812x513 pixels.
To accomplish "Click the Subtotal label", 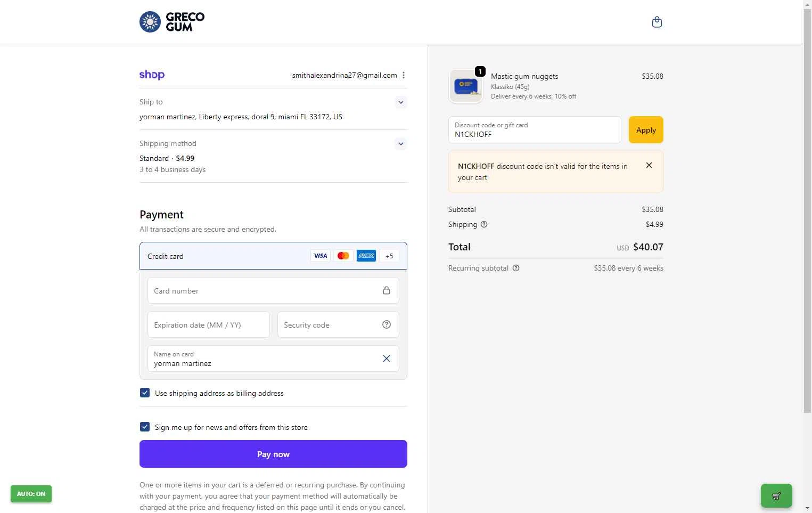I will coord(462,209).
